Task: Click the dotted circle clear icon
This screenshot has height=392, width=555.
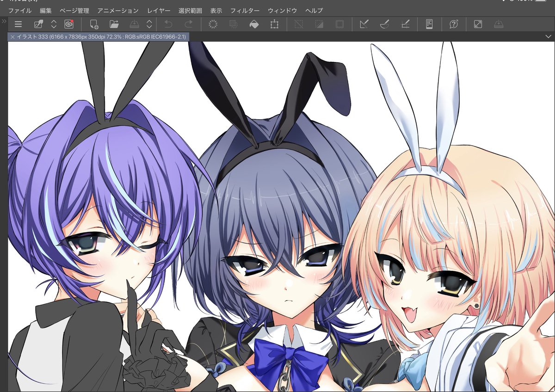Action: click(x=213, y=24)
